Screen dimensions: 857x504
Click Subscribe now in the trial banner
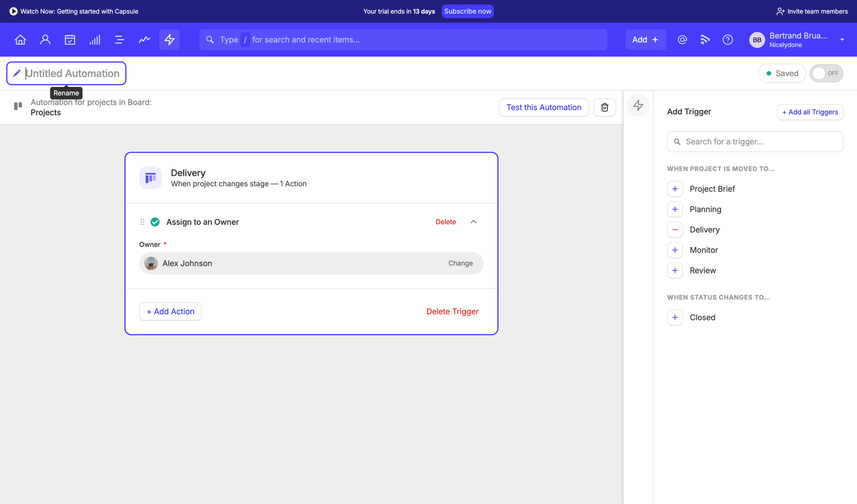(467, 11)
